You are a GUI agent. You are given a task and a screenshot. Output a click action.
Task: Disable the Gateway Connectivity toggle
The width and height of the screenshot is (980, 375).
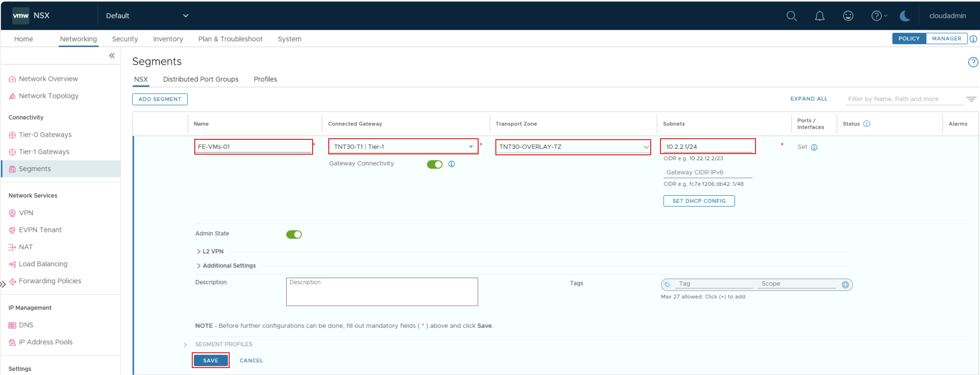pyautogui.click(x=434, y=164)
